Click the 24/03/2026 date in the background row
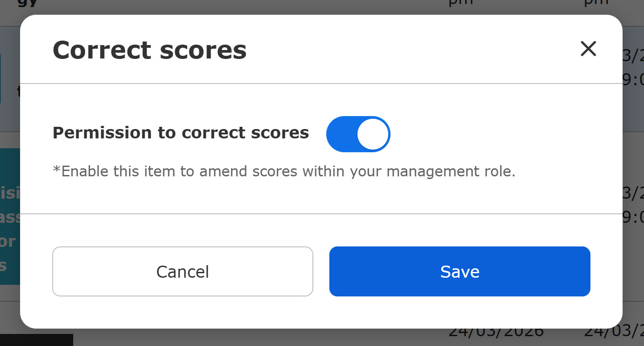Image resolution: width=644 pixels, height=346 pixels. coord(495,333)
